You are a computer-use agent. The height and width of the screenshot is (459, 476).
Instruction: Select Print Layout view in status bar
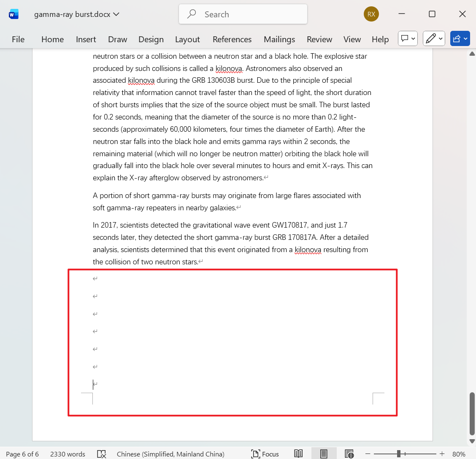click(324, 454)
